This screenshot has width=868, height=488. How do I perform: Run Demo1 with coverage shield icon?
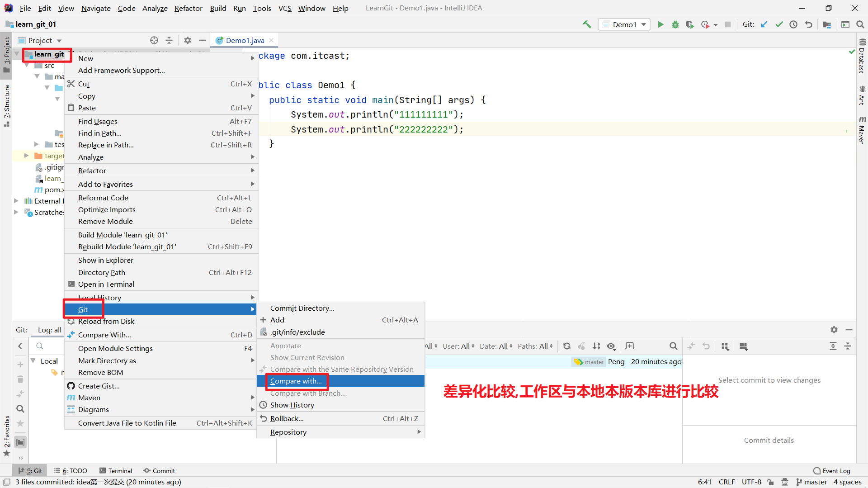coord(689,24)
